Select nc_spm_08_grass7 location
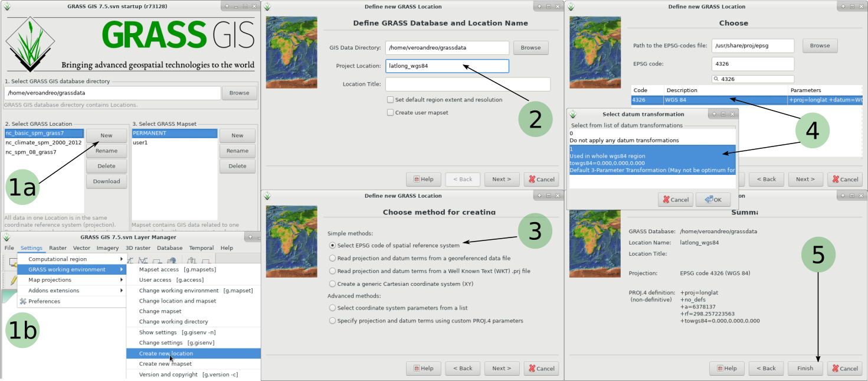868x381 pixels. coord(44,152)
